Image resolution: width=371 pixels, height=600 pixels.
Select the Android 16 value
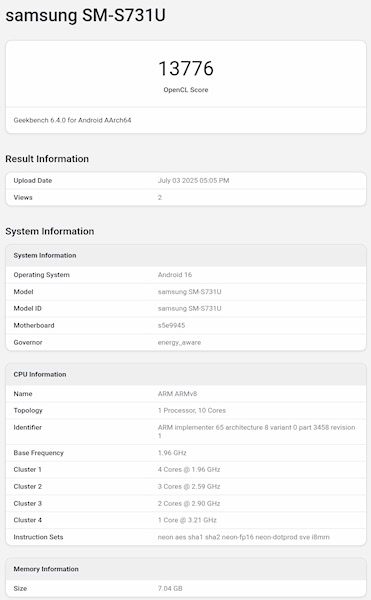175,275
